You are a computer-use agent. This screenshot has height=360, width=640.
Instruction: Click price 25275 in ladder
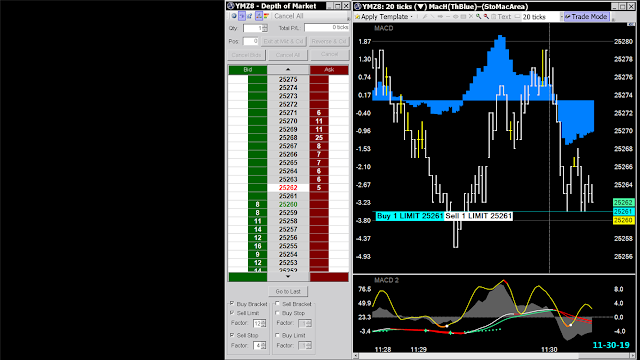[x=288, y=80]
